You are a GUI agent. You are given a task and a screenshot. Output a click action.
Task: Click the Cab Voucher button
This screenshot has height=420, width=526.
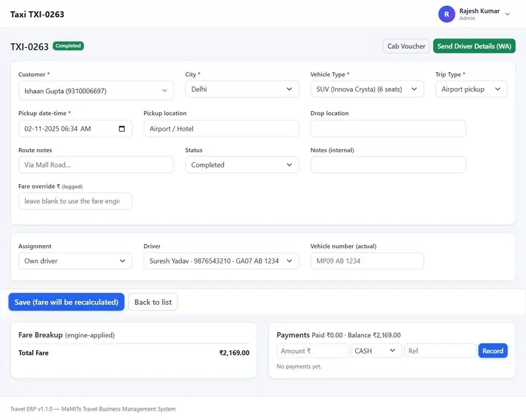[x=406, y=46]
